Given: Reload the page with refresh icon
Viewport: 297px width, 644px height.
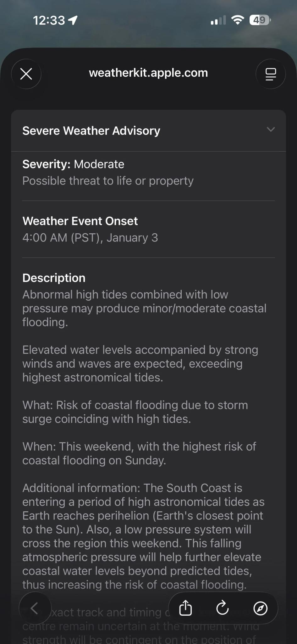Looking at the screenshot, I should pos(223,608).
